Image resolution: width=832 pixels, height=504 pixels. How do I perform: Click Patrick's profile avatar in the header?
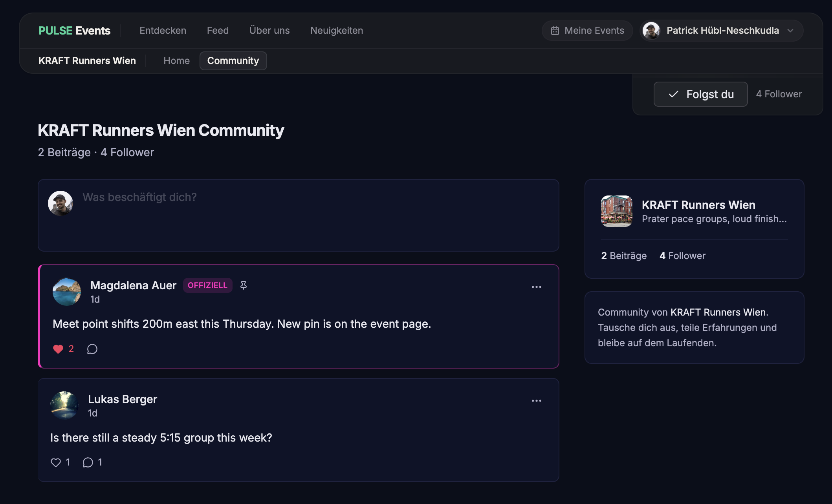click(652, 30)
